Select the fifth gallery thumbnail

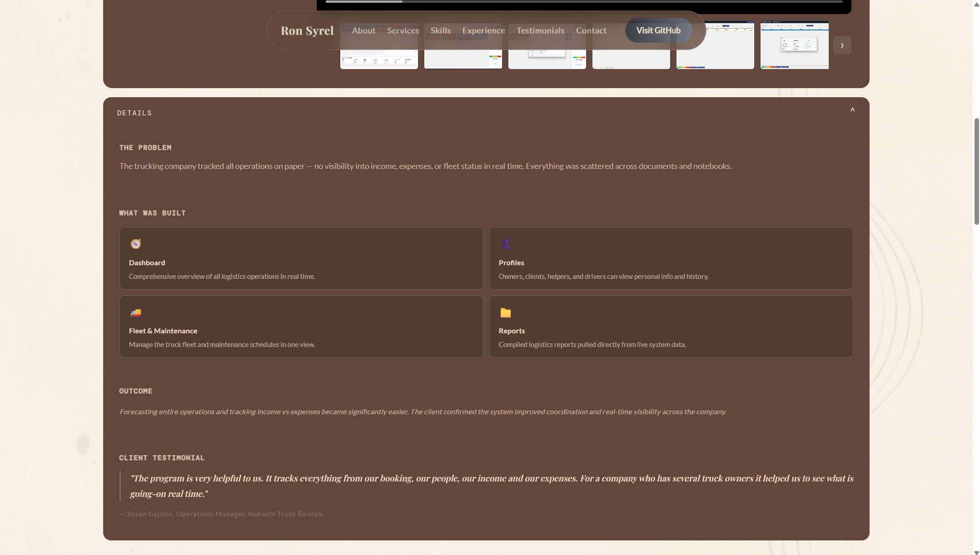coord(715,45)
